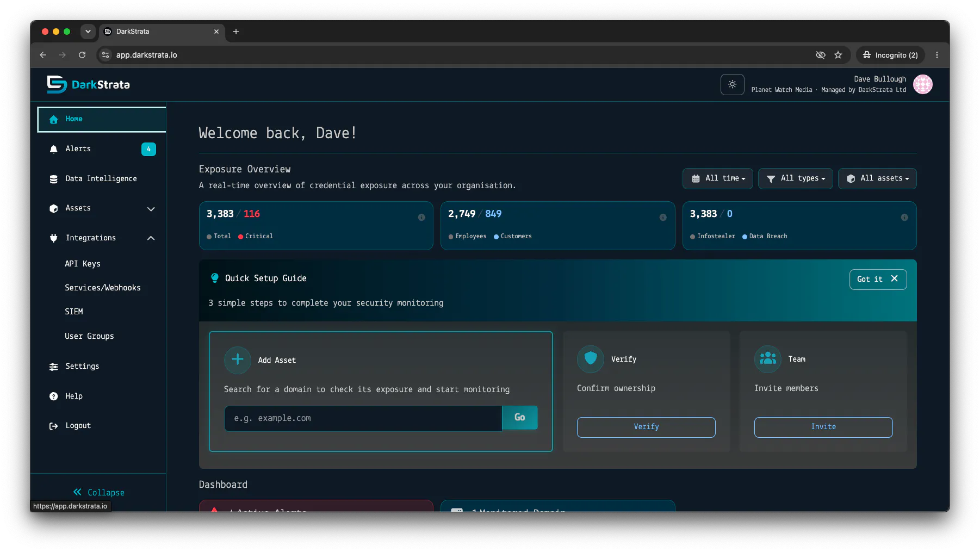Click the 2,749 / 849 employees count
Image resolution: width=980 pixels, height=552 pixels.
tap(475, 214)
